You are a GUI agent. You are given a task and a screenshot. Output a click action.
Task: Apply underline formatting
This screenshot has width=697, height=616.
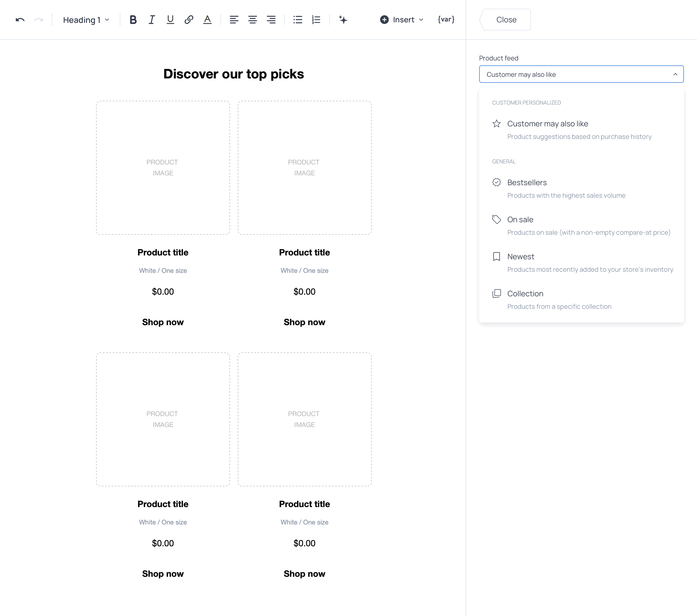coord(170,20)
